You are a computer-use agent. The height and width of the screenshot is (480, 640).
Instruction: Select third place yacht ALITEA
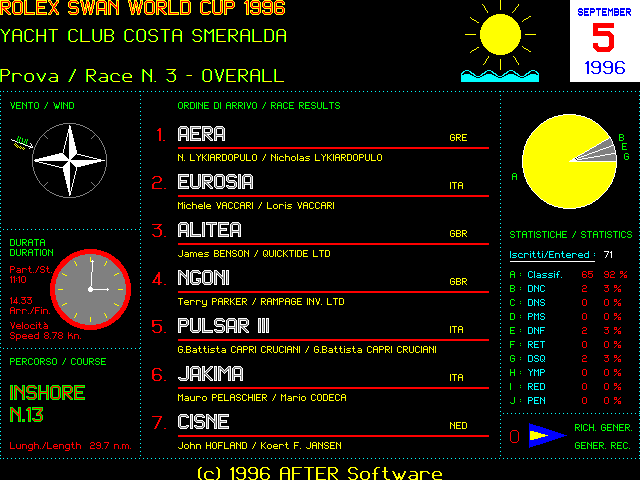209,230
